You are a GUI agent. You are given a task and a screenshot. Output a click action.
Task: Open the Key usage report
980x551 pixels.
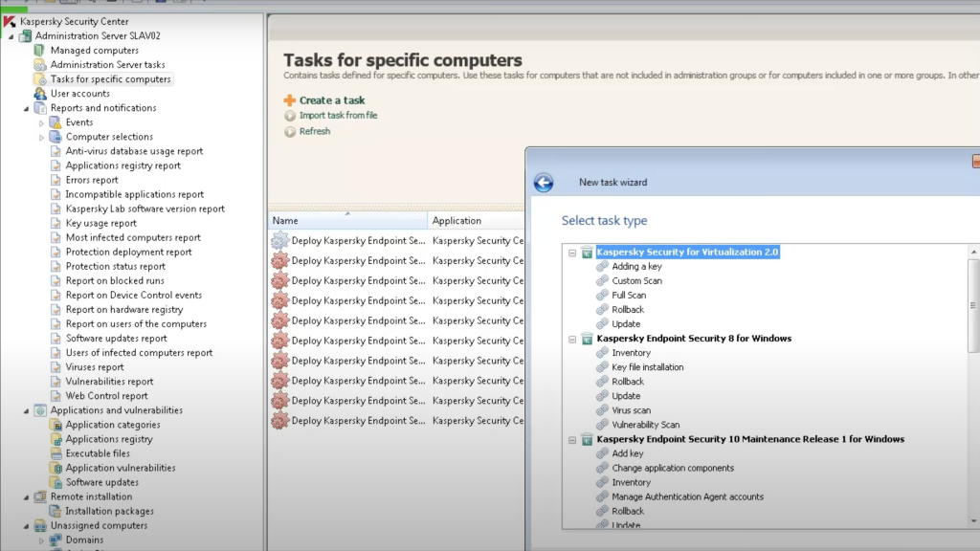101,222
